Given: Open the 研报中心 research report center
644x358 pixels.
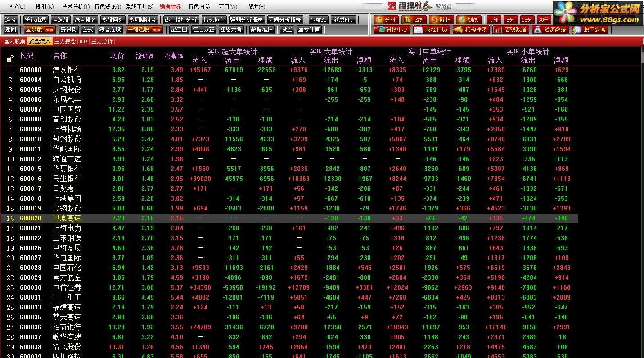Looking at the screenshot, I should pos(391,30).
